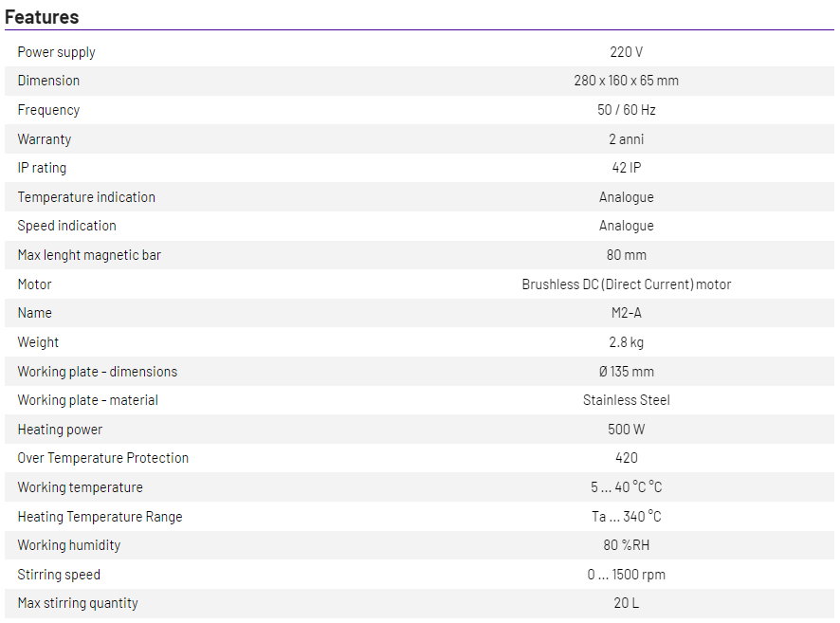Click the M2-A name value
840x623 pixels.
click(626, 313)
